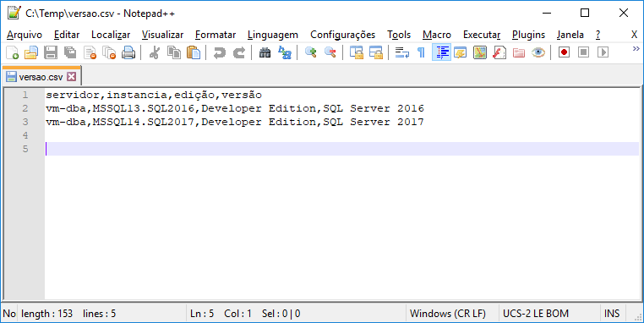Open the question mark help menu

[x=598, y=35]
